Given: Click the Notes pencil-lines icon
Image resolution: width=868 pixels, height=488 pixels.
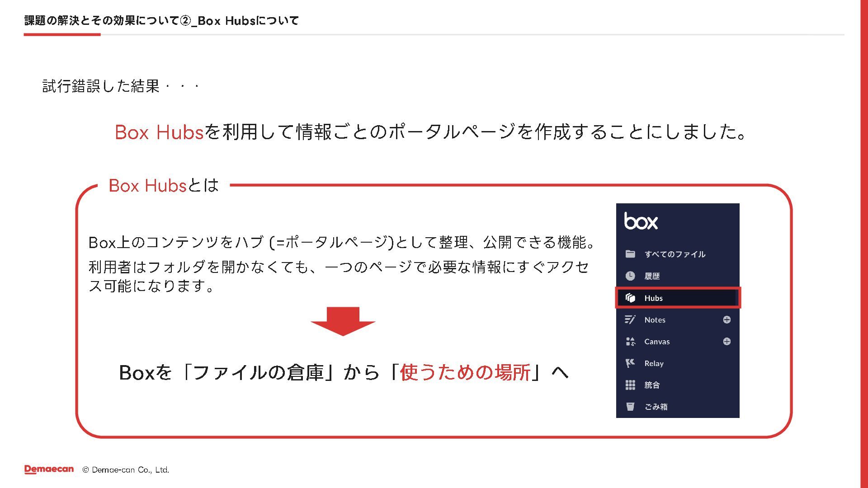Looking at the screenshot, I should (x=630, y=320).
